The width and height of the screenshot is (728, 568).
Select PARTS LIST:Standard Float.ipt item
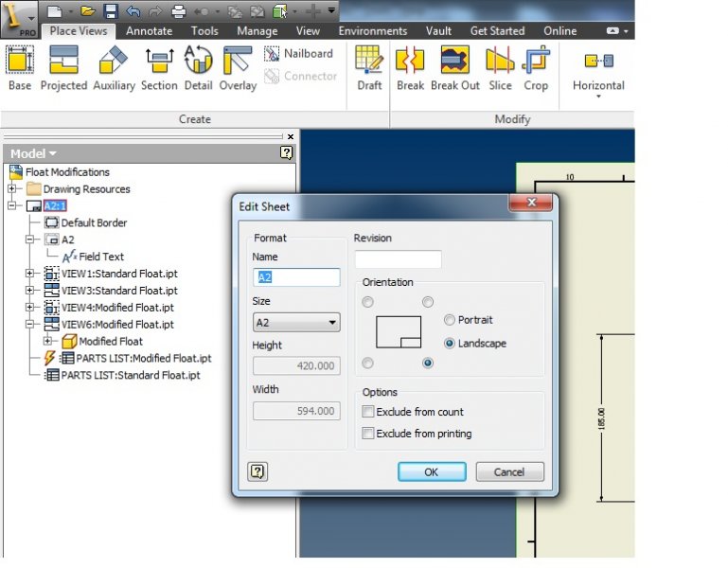tap(131, 375)
